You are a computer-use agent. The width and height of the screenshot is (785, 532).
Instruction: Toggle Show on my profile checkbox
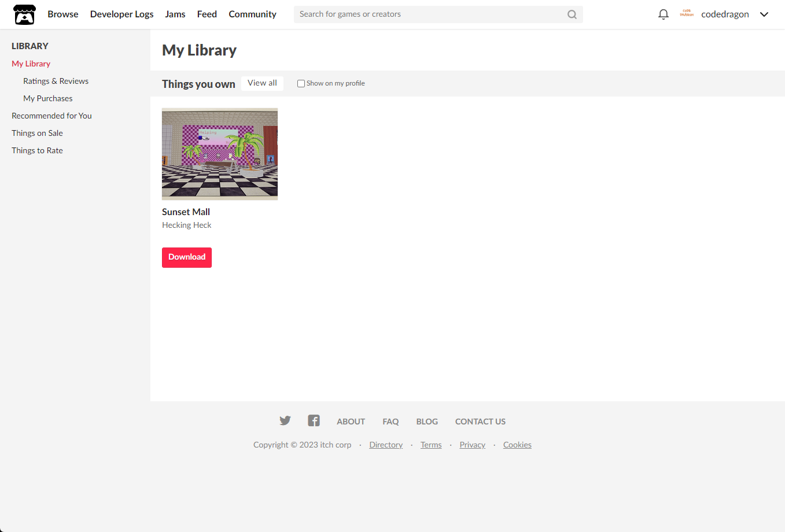[x=301, y=83]
